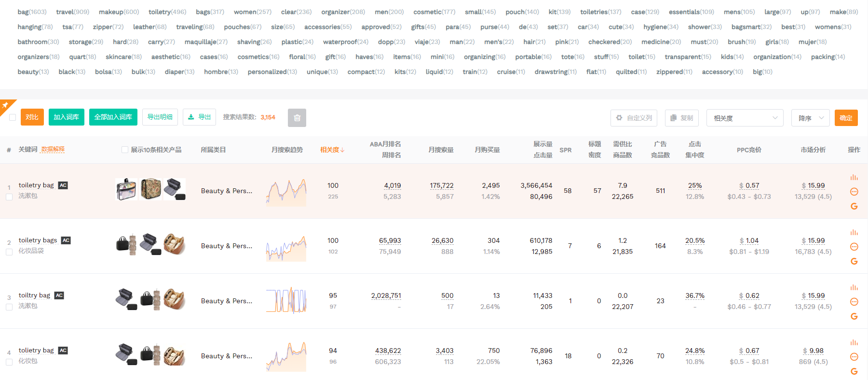
Task: Enable the 展示10条相关产品 checkbox
Action: (x=125, y=150)
